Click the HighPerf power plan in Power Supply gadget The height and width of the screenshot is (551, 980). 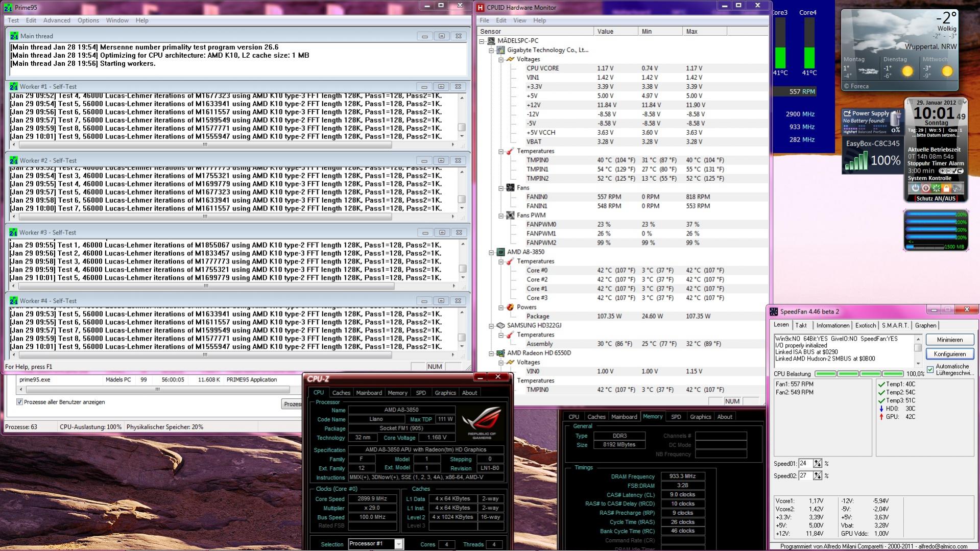click(x=851, y=132)
